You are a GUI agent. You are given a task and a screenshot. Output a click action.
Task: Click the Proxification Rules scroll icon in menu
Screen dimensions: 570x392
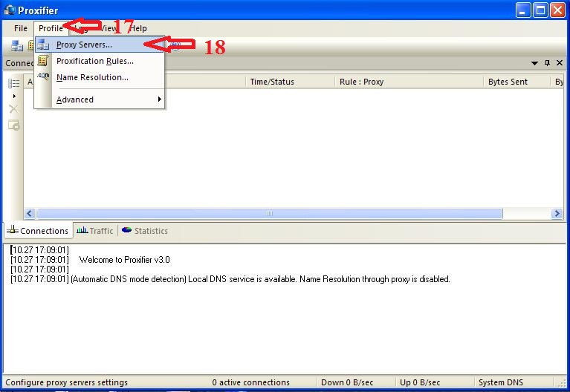(43, 61)
